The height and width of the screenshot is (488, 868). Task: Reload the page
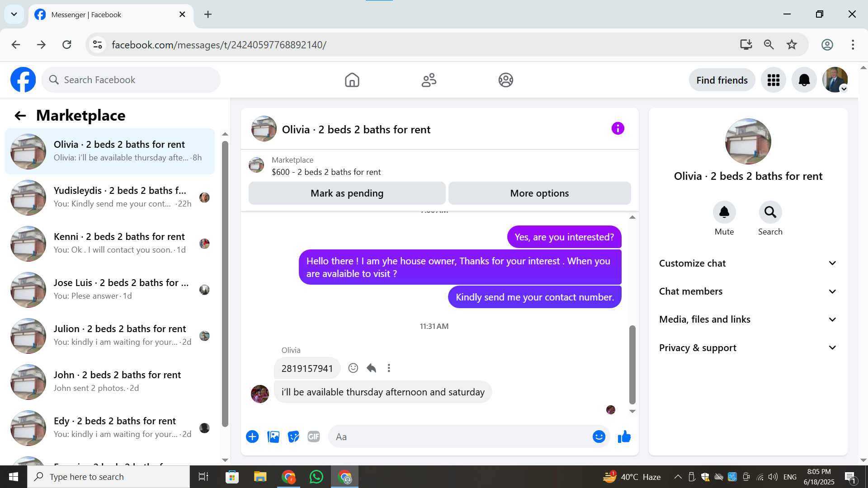(x=67, y=45)
